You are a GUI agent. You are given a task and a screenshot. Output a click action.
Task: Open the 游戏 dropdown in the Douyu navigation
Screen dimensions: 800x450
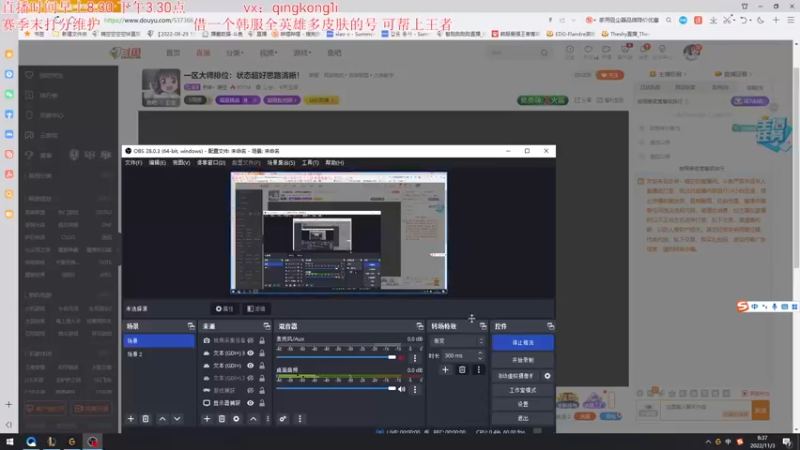tap(302, 53)
